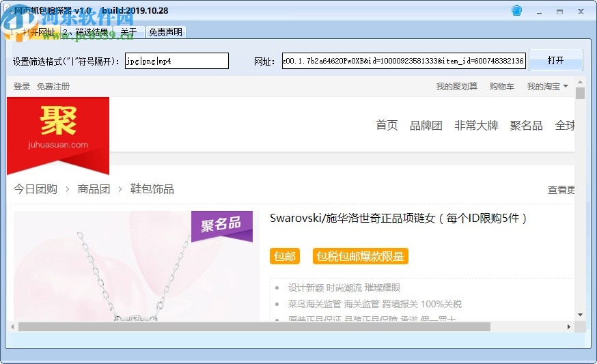597x364 pixels.
Task: Click the blue skin icon in title bar
Action: click(516, 11)
